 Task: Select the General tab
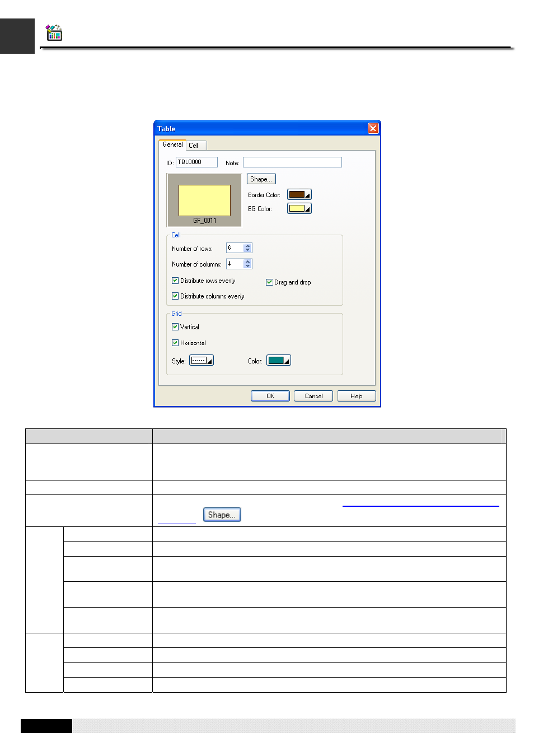point(173,144)
